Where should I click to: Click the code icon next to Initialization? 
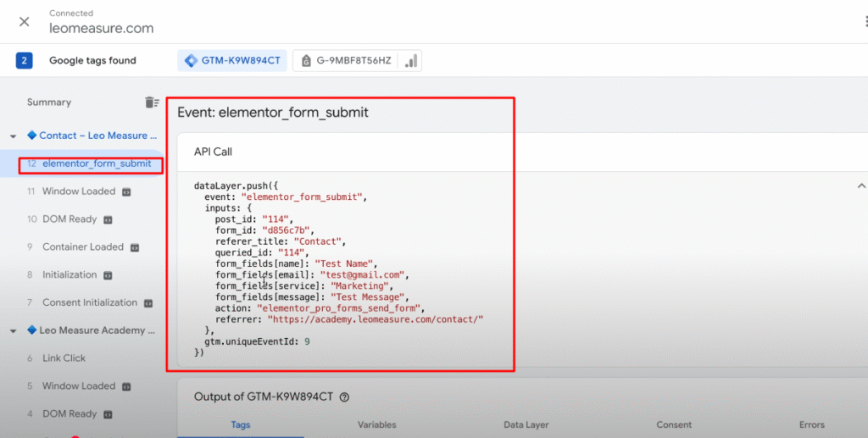tap(108, 275)
